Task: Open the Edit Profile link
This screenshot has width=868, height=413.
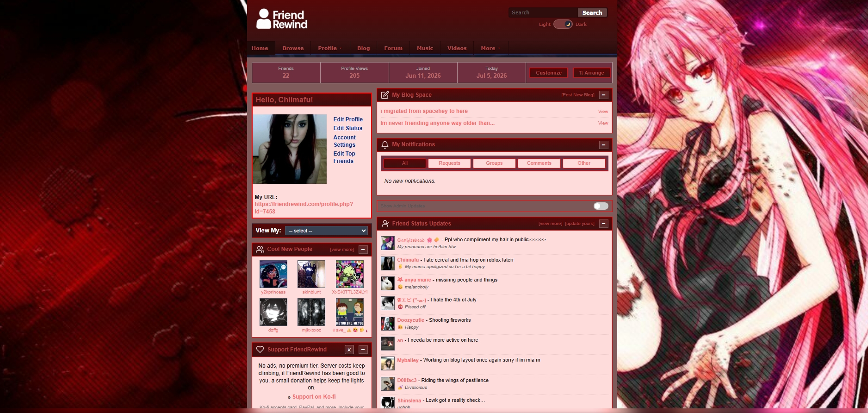Action: tap(348, 119)
